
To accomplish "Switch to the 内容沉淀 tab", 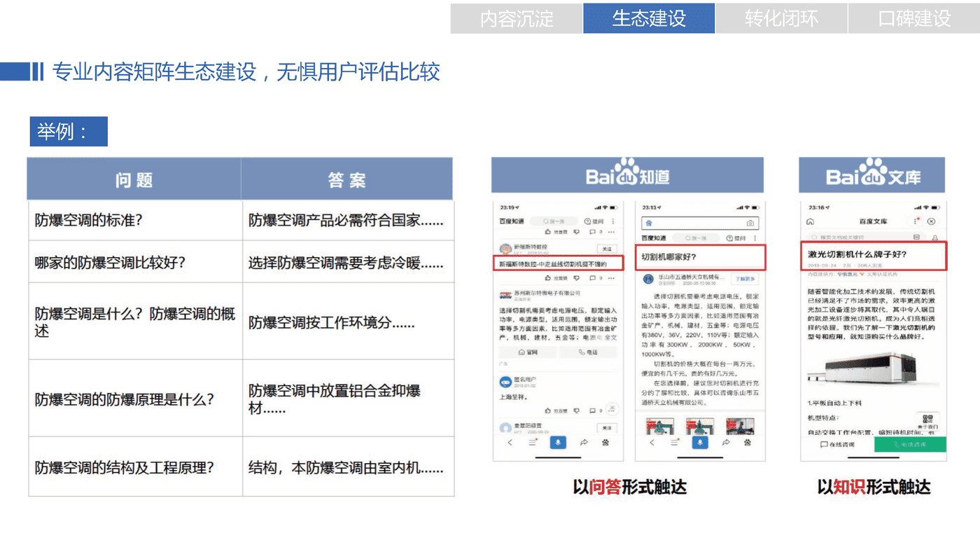I will [517, 18].
